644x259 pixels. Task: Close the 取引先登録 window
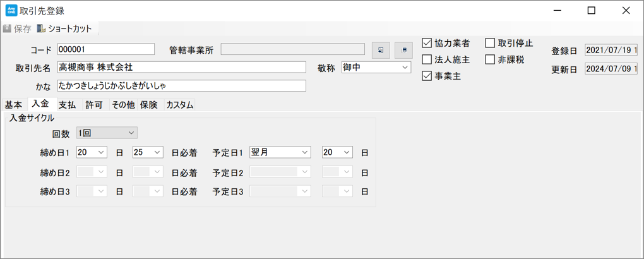(x=625, y=11)
